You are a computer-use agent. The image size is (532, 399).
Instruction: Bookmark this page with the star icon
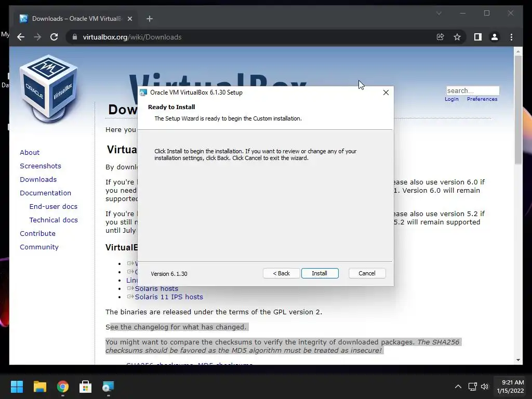pyautogui.click(x=457, y=37)
